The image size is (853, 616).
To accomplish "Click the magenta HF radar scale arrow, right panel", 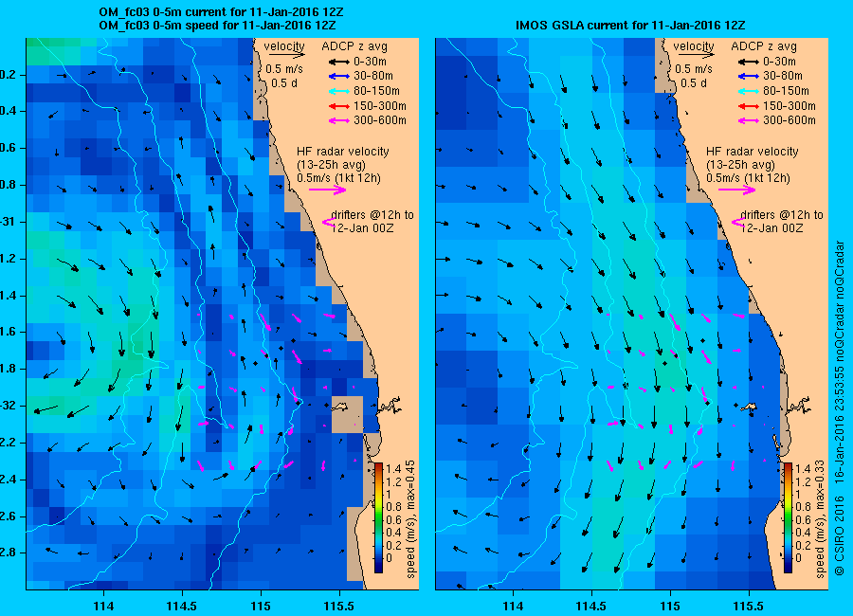I will (x=736, y=190).
